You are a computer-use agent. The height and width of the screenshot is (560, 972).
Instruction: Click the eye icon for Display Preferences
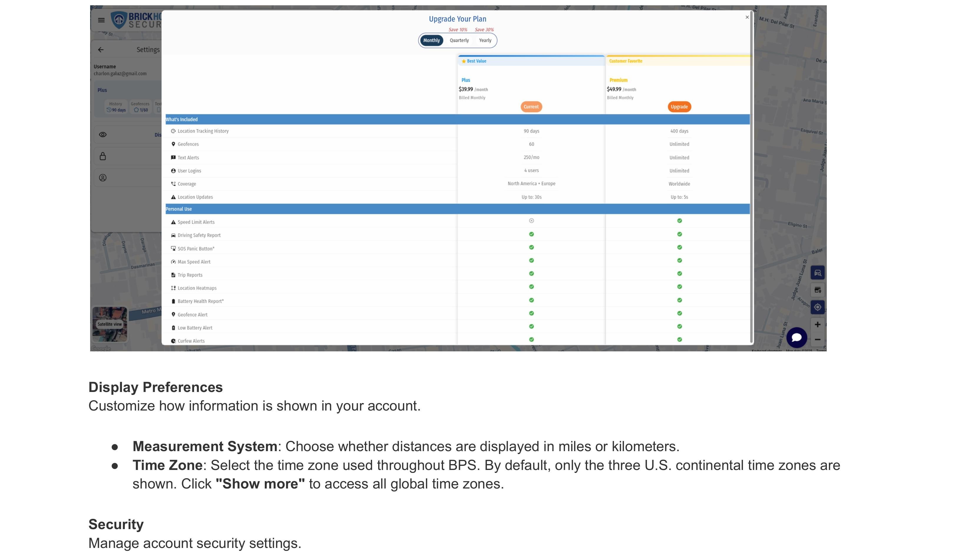point(103,134)
